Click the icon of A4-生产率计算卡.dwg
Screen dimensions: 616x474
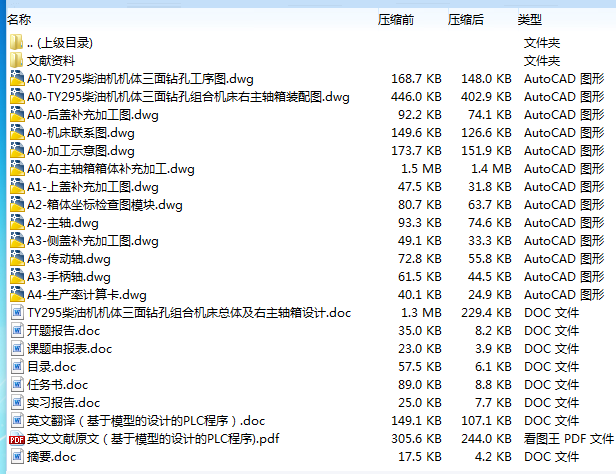pos(17,295)
